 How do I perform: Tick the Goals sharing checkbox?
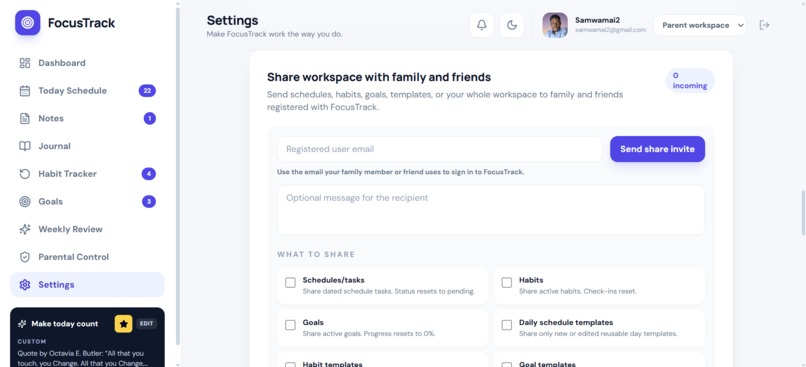[x=290, y=325]
